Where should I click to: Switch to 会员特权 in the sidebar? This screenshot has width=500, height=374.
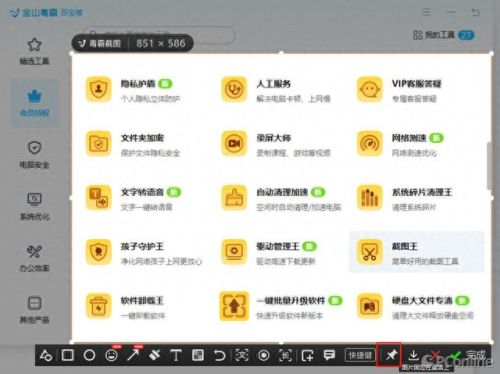[x=34, y=103]
